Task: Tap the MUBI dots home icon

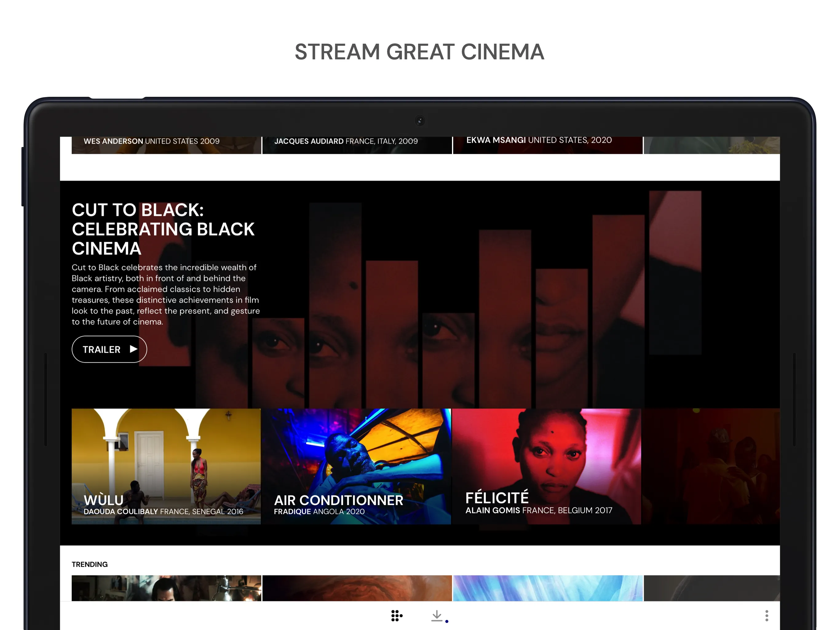Action: 396,616
